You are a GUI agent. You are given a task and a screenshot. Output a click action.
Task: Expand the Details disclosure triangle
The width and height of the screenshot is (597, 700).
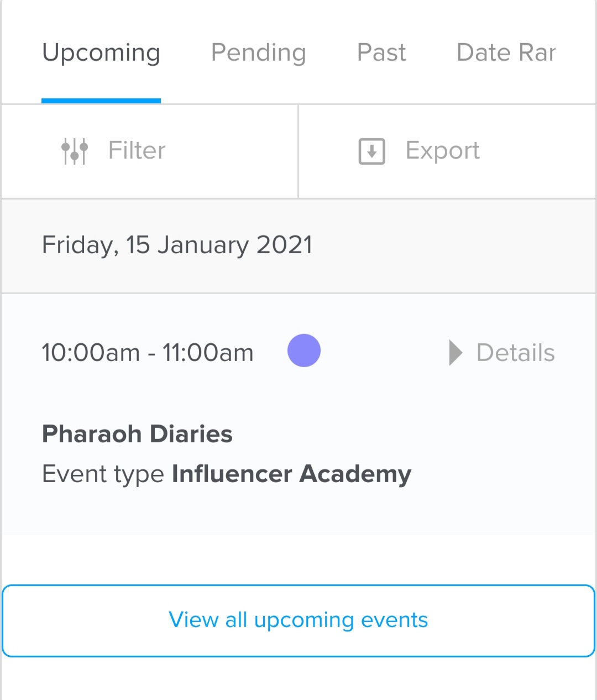455,353
